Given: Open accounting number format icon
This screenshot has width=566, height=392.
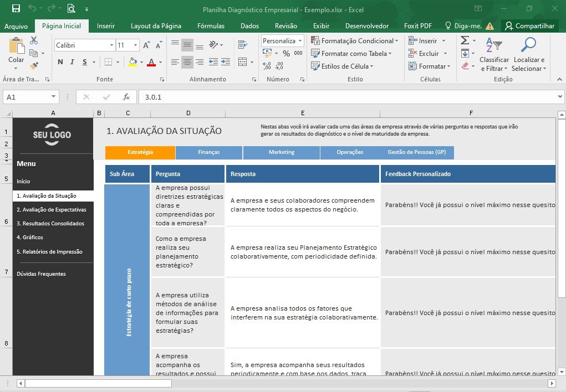Looking at the screenshot, I should 268,53.
